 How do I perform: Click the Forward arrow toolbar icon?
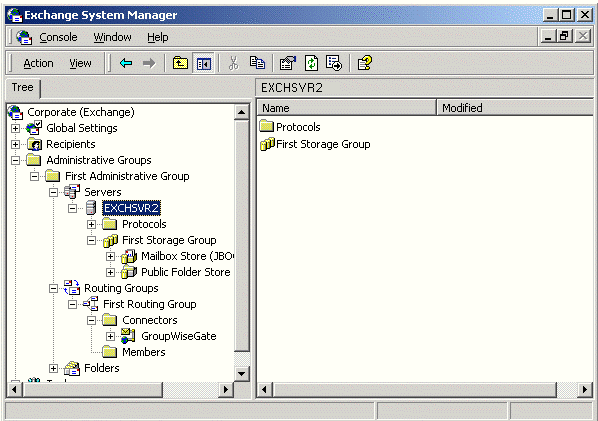pos(149,63)
